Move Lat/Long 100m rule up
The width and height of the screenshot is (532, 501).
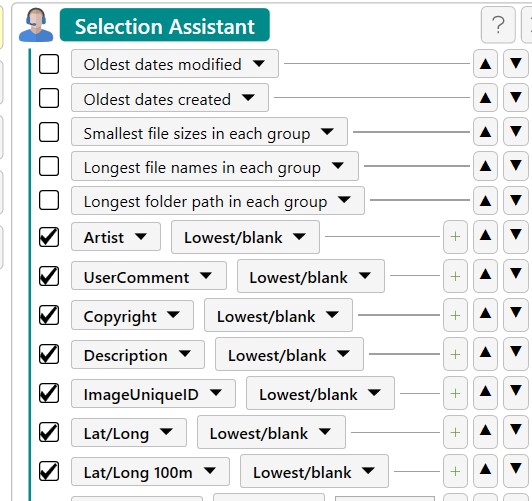click(x=486, y=471)
